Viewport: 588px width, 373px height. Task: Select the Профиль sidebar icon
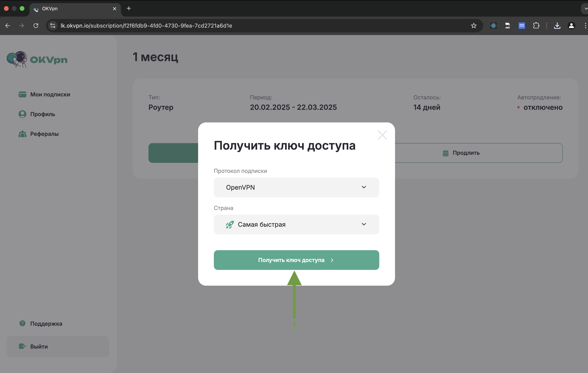click(x=22, y=114)
